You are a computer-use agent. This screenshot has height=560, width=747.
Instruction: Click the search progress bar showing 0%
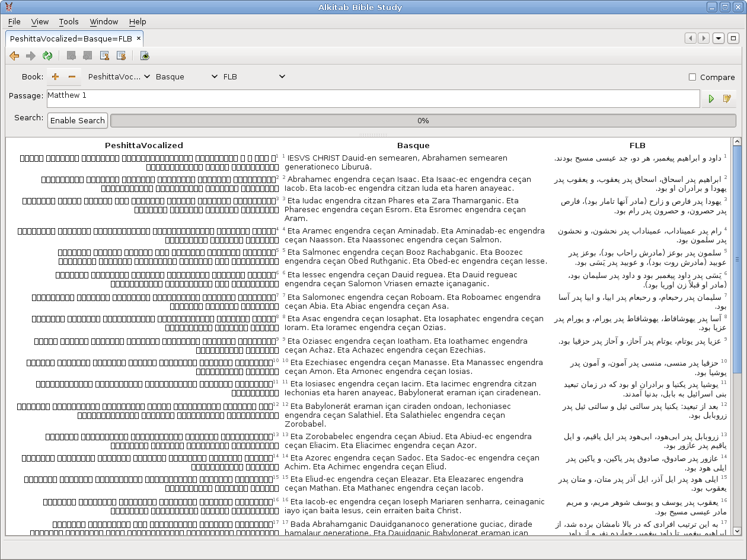(x=423, y=120)
